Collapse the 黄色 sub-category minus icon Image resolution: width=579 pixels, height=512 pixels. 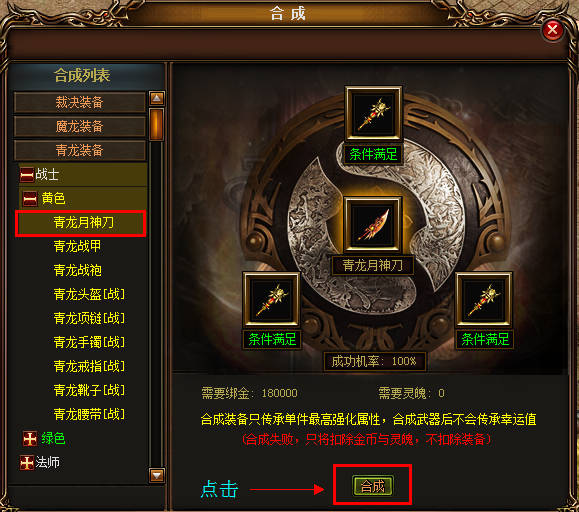point(30,199)
